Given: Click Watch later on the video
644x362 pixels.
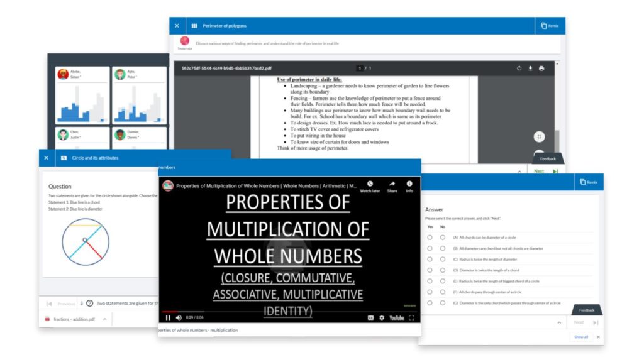Looking at the screenshot, I should click(370, 186).
